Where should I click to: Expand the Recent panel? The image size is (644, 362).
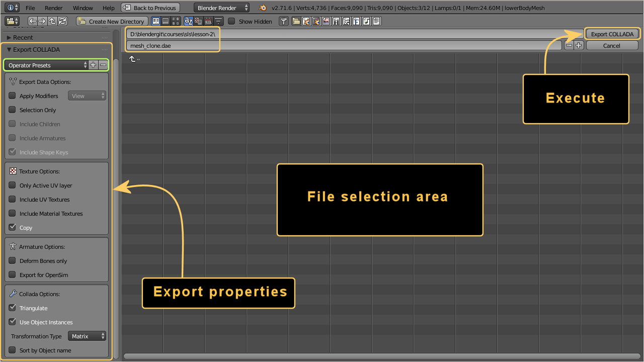click(23, 38)
